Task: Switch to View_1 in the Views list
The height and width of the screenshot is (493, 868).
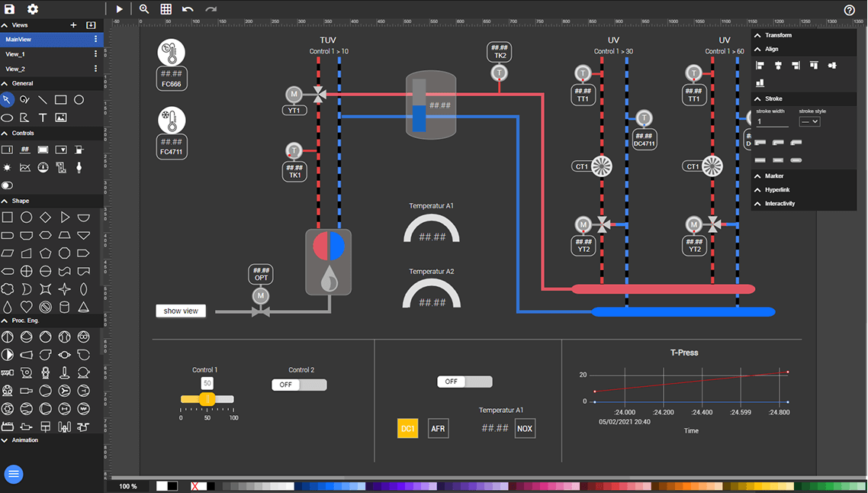Action: pos(15,54)
